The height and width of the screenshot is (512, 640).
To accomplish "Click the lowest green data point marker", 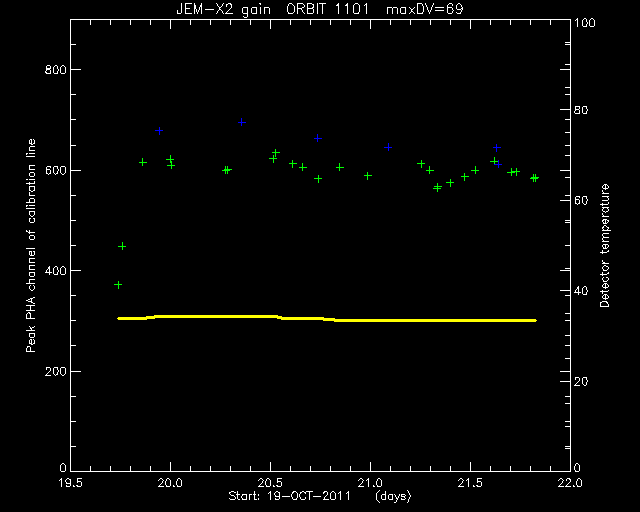I will (x=118, y=285).
